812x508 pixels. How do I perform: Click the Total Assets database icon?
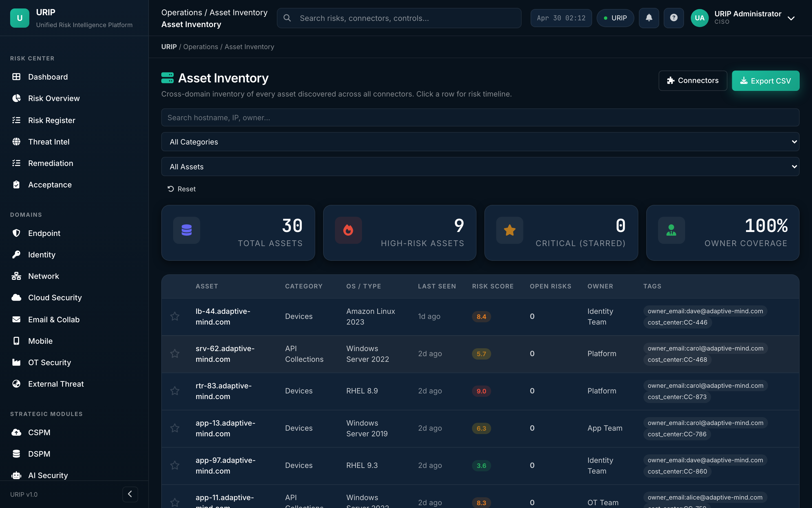pyautogui.click(x=187, y=230)
